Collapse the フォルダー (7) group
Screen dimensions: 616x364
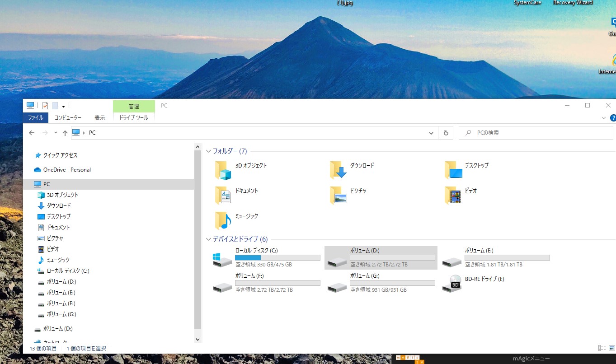[208, 151]
